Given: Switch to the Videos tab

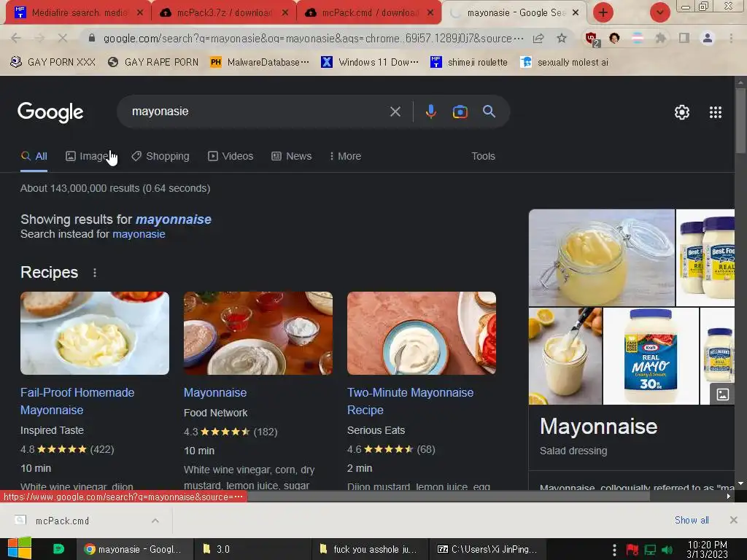Looking at the screenshot, I should coord(231,156).
